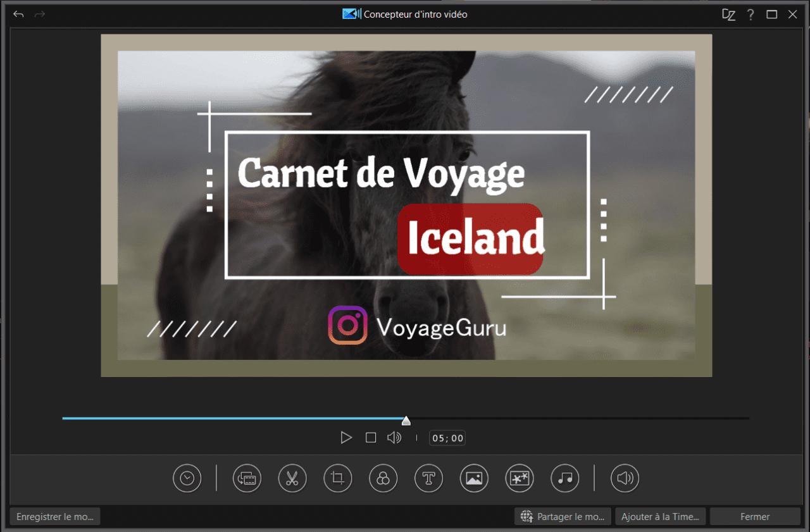Click the Ajouter à la Time... button
810x532 pixels.
coord(661,517)
